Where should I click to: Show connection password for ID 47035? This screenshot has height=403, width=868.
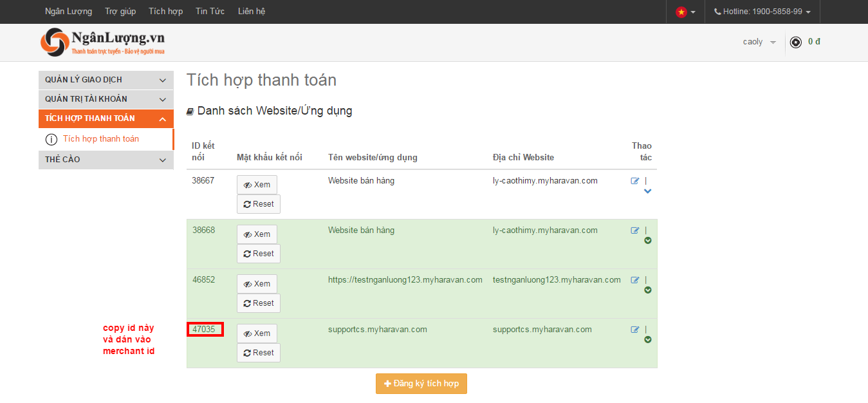click(257, 333)
